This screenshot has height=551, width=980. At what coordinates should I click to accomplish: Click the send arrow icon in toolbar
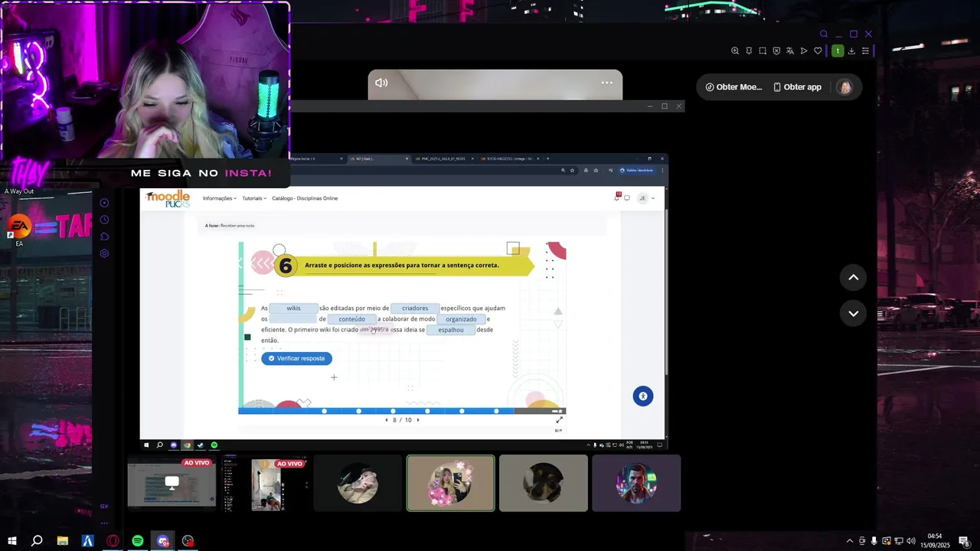(x=804, y=51)
